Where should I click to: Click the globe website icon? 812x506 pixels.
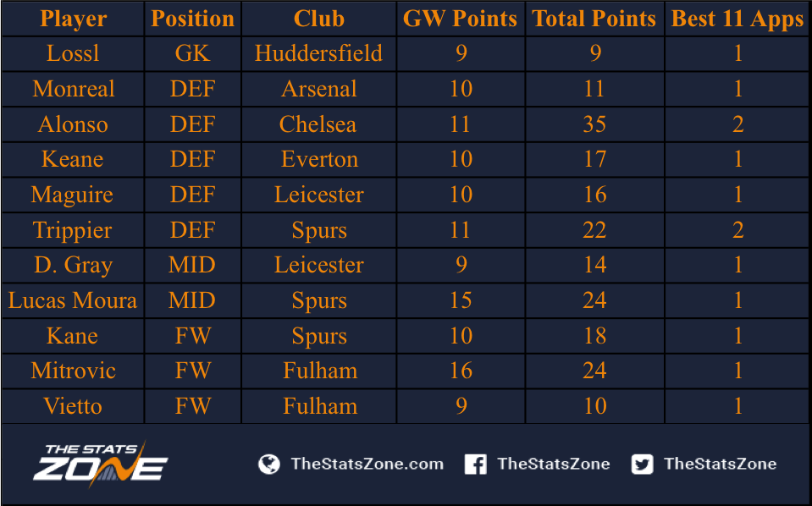click(268, 464)
